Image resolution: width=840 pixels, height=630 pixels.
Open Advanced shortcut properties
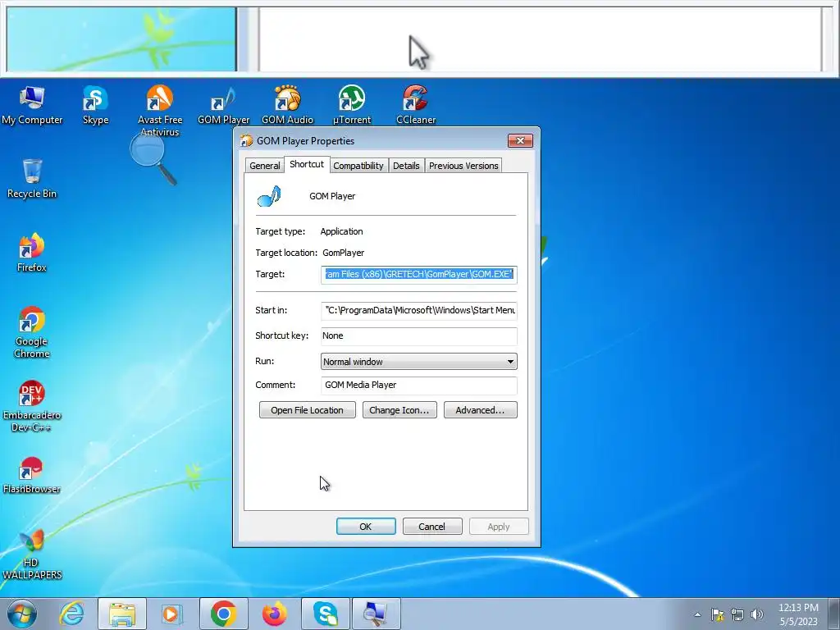[481, 410]
